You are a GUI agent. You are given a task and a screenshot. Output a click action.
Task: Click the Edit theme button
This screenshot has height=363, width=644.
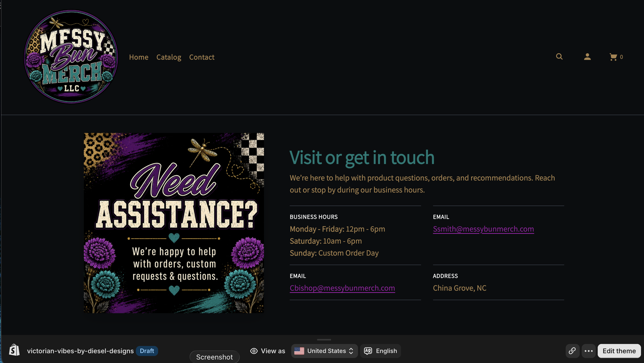619,351
